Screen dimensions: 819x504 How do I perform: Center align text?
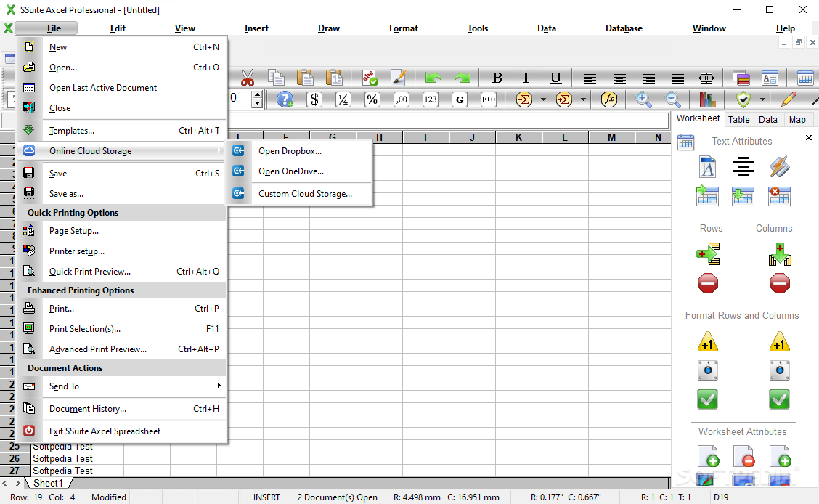[619, 78]
